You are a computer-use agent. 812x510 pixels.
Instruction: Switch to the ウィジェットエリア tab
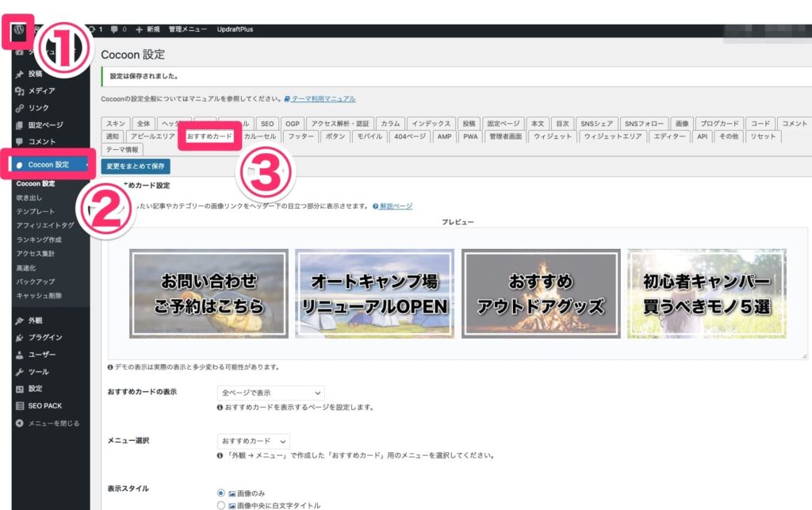(x=613, y=136)
